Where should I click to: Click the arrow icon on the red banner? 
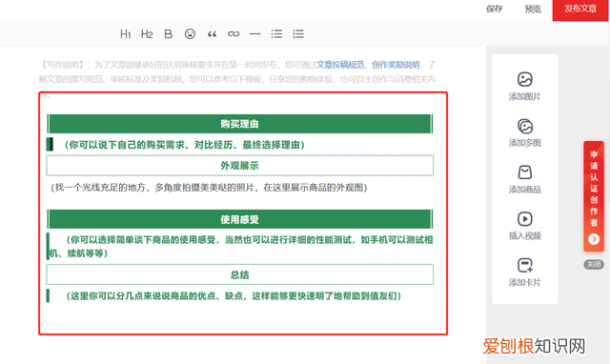[594, 239]
